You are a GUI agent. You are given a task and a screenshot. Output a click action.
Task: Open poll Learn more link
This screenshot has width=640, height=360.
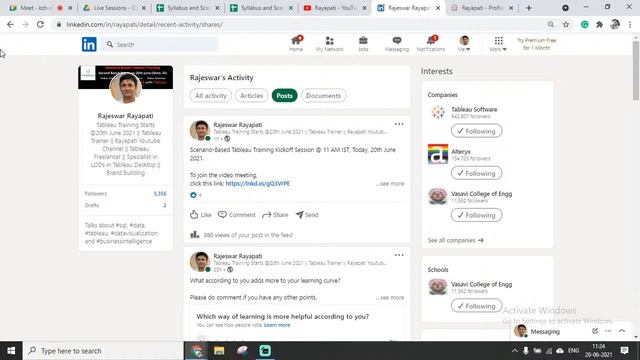pyautogui.click(x=277, y=325)
